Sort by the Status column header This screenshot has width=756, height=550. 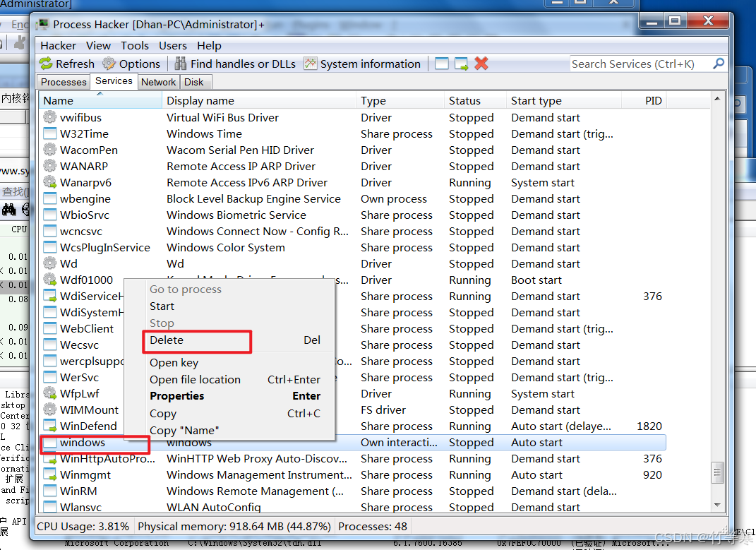tap(464, 101)
